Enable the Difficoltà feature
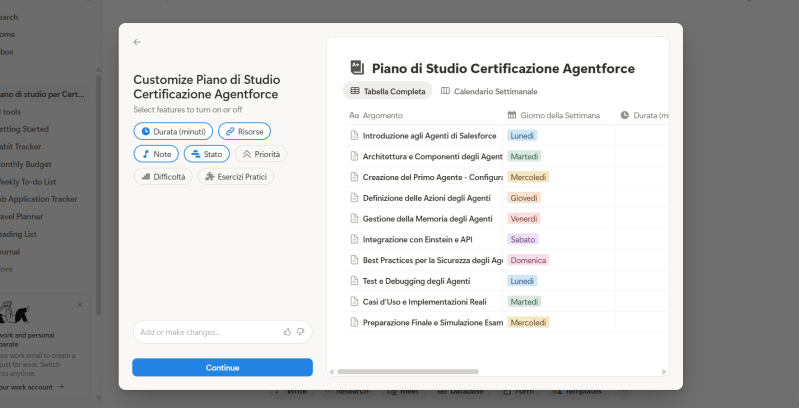799x408 pixels. pos(162,177)
